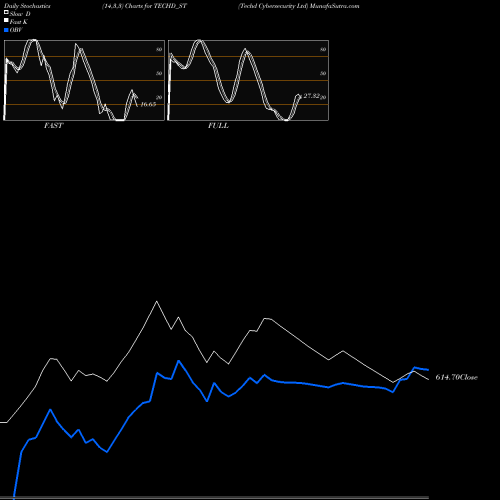Click the 50 level label in FULL chart

coord(323,73)
